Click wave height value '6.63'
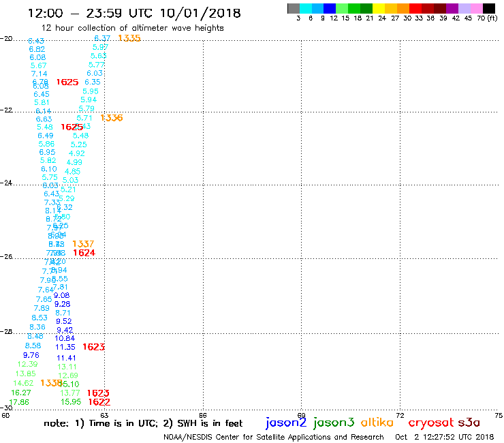 pos(44,119)
